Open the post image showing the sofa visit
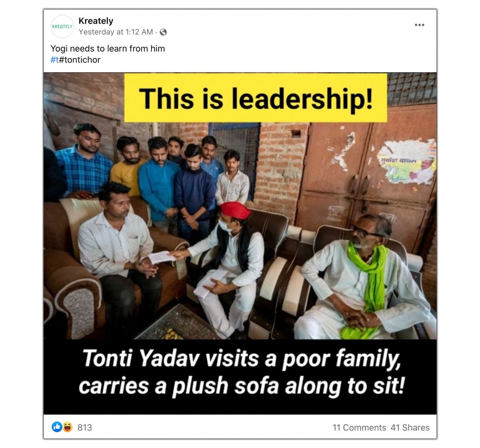 coord(240,243)
